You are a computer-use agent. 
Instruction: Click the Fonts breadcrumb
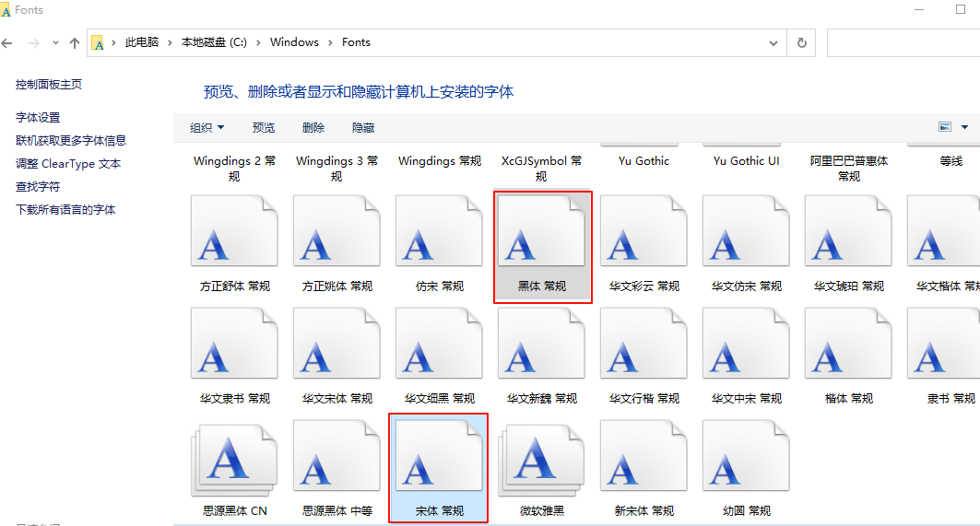tap(356, 42)
